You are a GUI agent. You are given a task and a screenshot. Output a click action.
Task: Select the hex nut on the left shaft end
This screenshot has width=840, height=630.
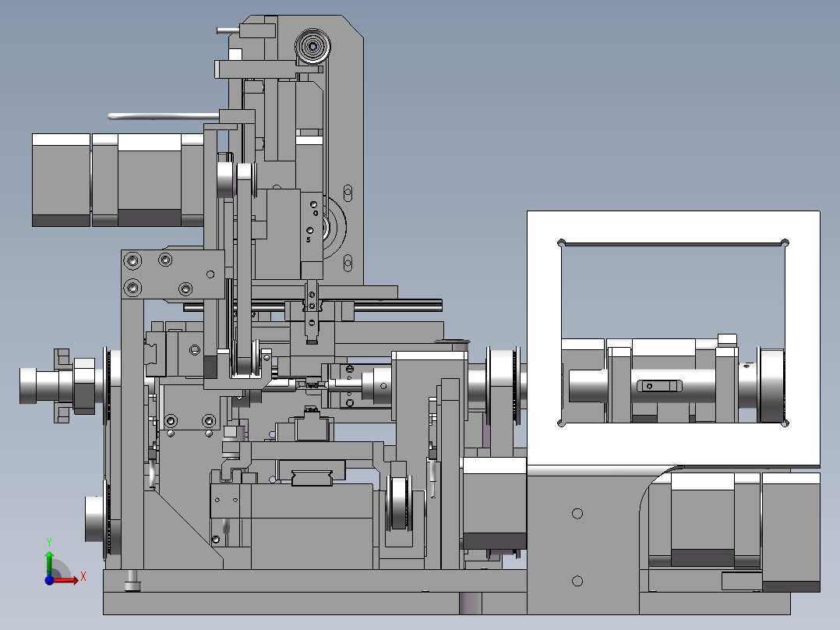[84, 385]
